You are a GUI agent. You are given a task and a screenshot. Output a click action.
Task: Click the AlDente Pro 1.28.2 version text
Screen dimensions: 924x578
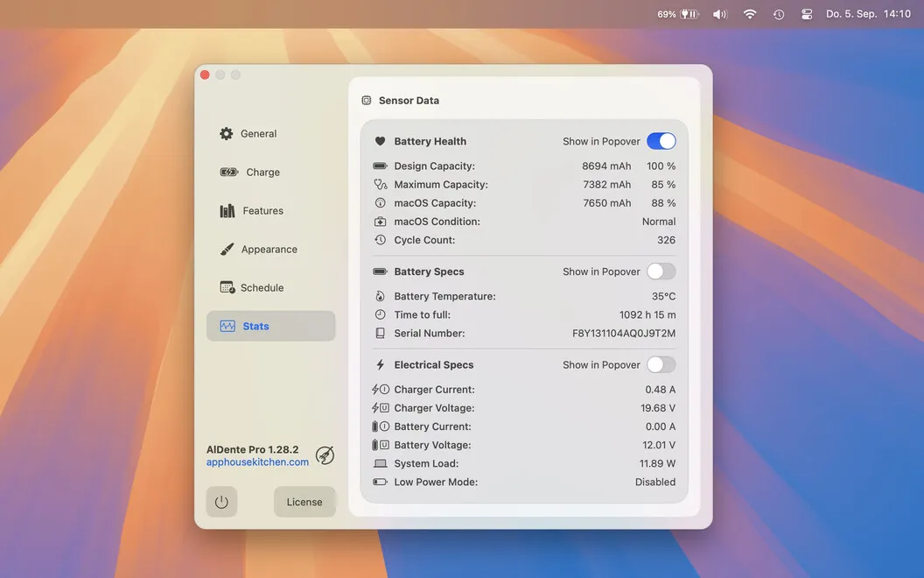(252, 449)
